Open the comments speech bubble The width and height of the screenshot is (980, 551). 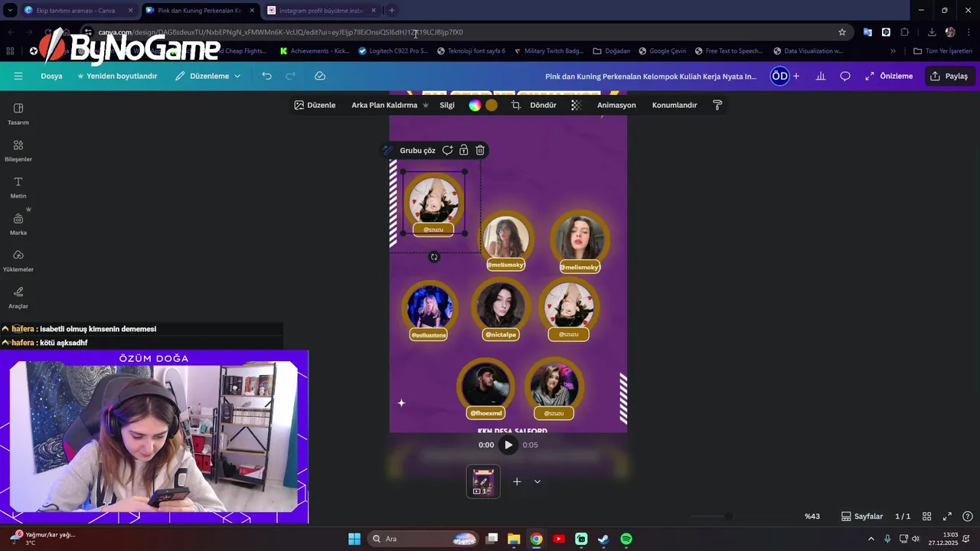point(845,76)
